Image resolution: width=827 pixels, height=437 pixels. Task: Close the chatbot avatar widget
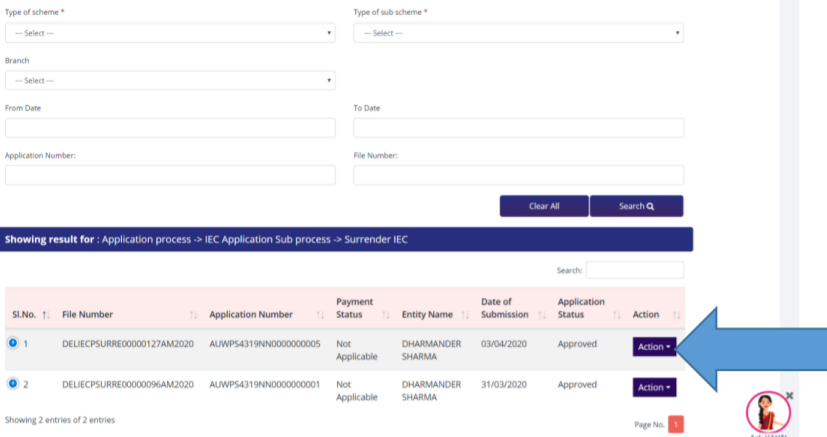[790, 395]
